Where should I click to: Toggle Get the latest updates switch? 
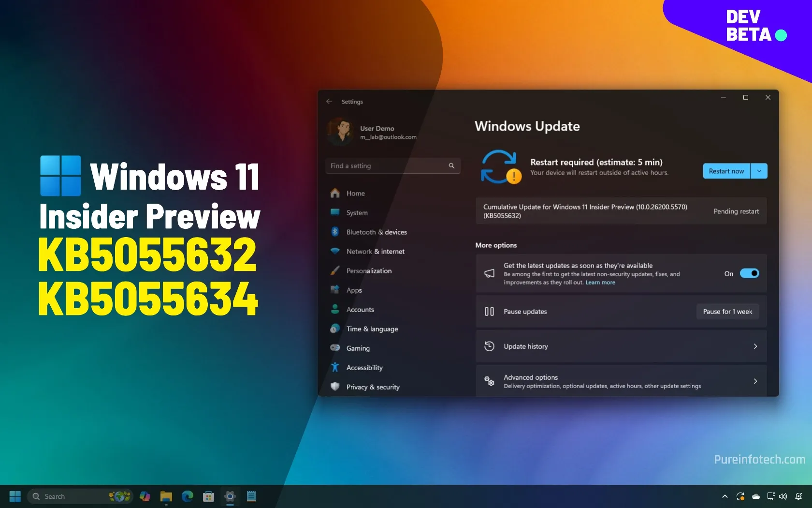pyautogui.click(x=749, y=273)
